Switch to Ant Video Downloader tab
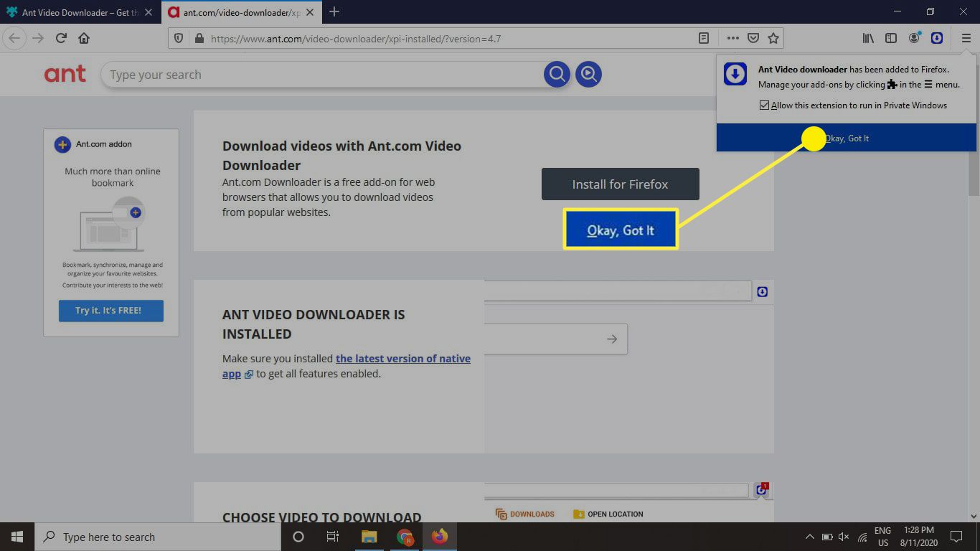 click(x=80, y=12)
